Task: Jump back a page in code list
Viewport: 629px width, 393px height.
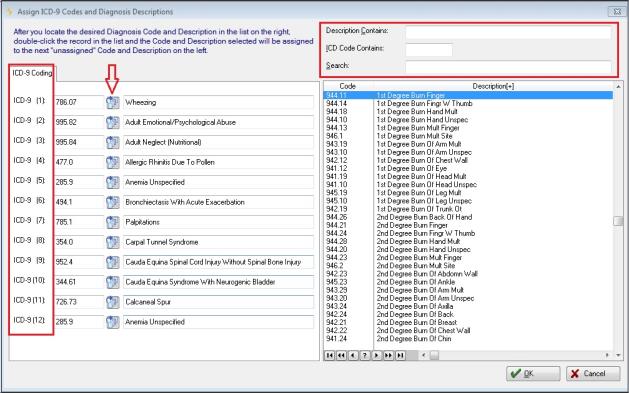Action: tap(341, 355)
